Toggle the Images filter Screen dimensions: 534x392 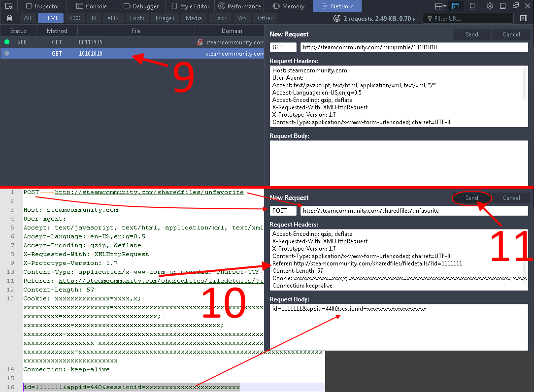point(165,18)
